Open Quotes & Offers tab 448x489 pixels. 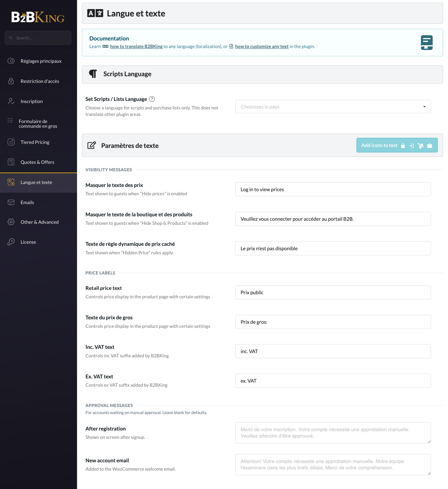pos(38,162)
